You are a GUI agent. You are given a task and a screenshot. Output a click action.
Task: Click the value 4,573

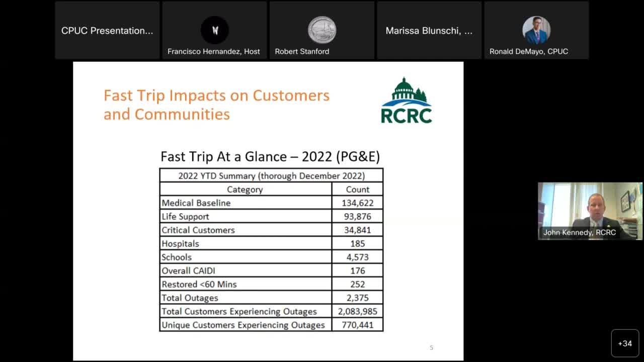coord(358,257)
